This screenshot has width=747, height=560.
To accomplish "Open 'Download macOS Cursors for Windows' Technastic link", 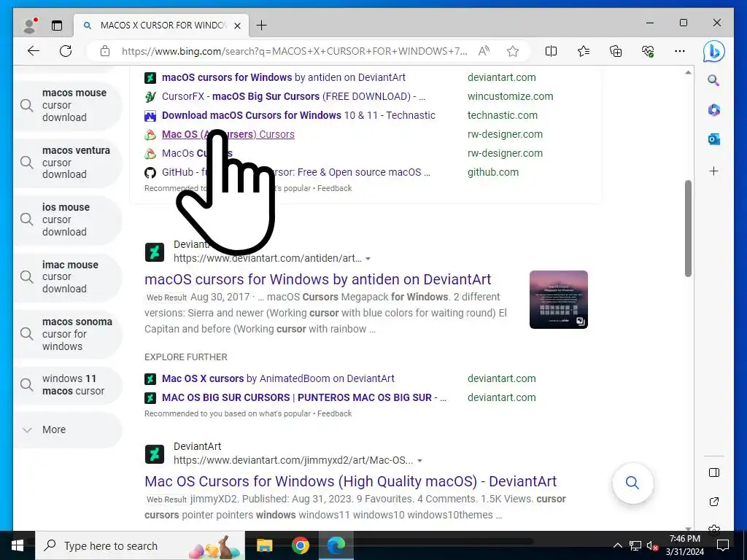I will pos(298,115).
